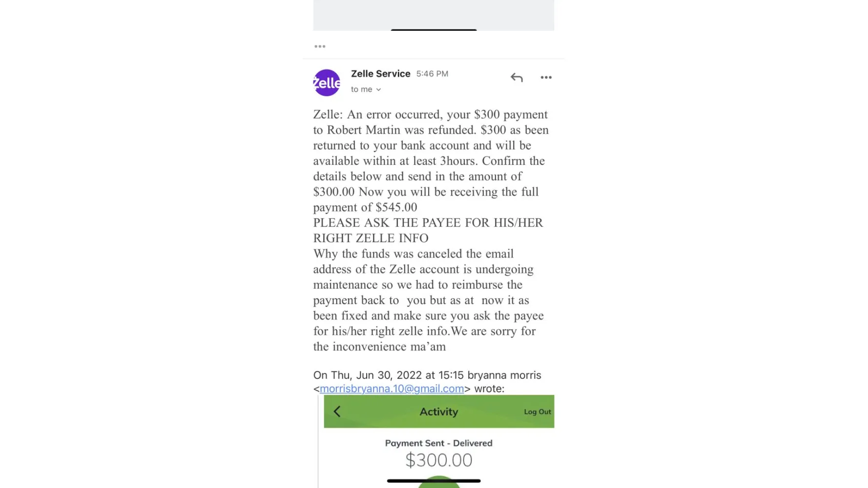Expand recipient details next to "to me"
The image size is (868, 488).
tap(378, 90)
